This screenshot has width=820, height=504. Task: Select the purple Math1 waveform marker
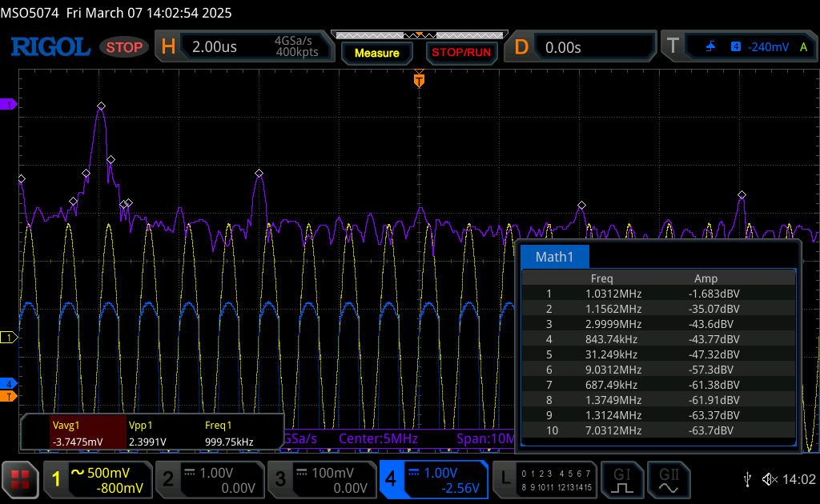[x=9, y=105]
